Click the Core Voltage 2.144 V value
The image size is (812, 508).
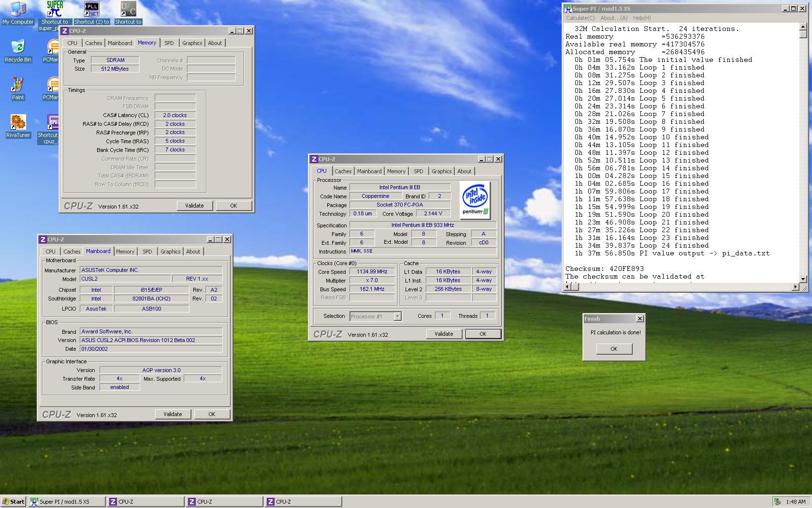(x=433, y=214)
